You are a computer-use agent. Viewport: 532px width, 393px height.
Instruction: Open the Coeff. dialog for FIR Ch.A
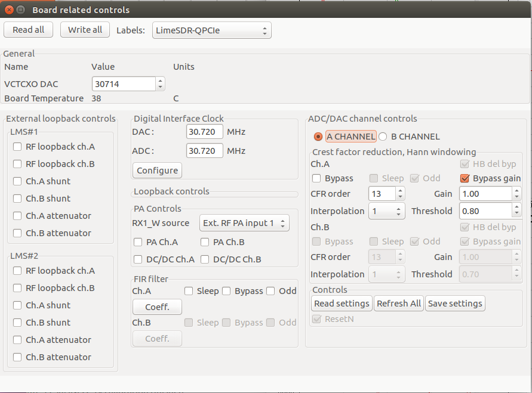click(x=156, y=307)
